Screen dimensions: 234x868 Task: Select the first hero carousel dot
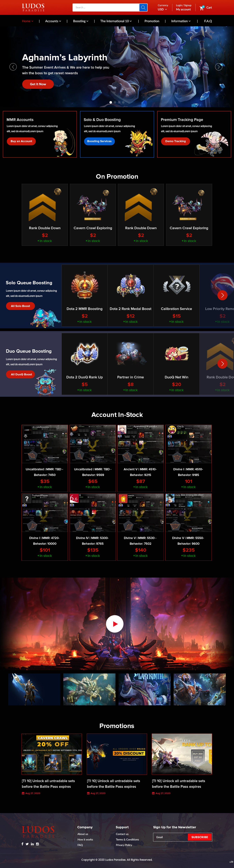click(x=110, y=102)
